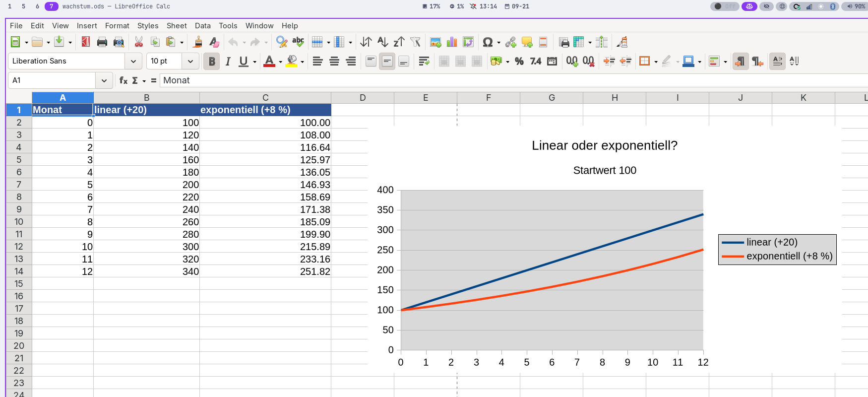Click the Insert Chart icon

tap(452, 42)
